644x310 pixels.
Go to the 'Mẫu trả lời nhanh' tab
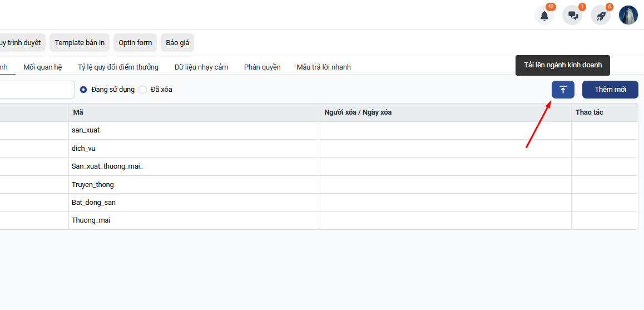324,67
